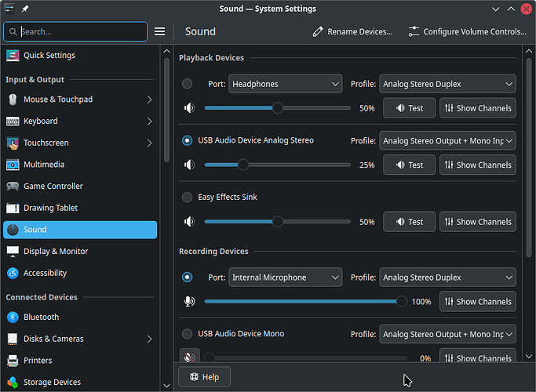Open USB Audio Device Analog Stereo profile dropdown
The width and height of the screenshot is (536, 392).
pyautogui.click(x=447, y=140)
